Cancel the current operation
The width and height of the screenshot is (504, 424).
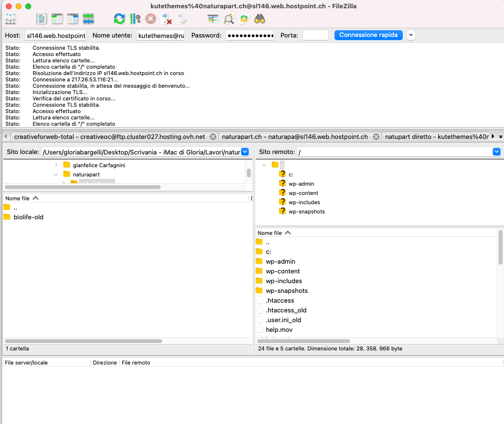point(150,19)
